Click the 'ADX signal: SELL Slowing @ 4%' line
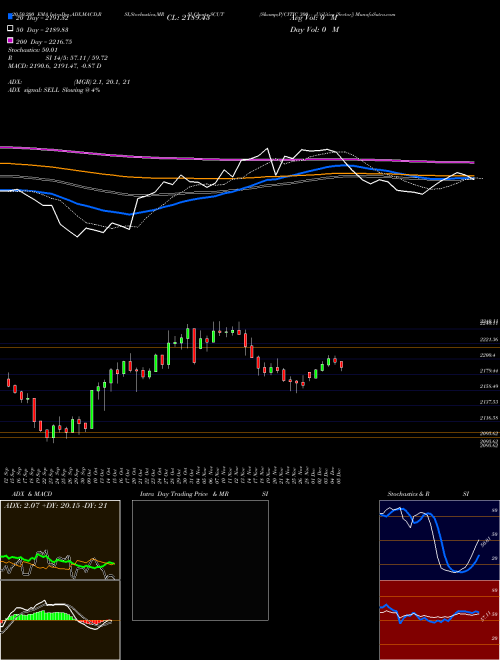 pos(54,90)
